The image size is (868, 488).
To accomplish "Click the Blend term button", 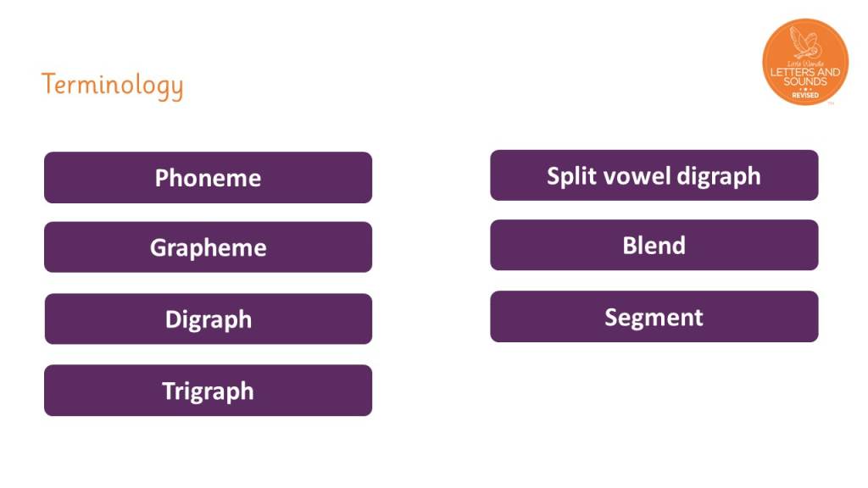I will tap(654, 245).
